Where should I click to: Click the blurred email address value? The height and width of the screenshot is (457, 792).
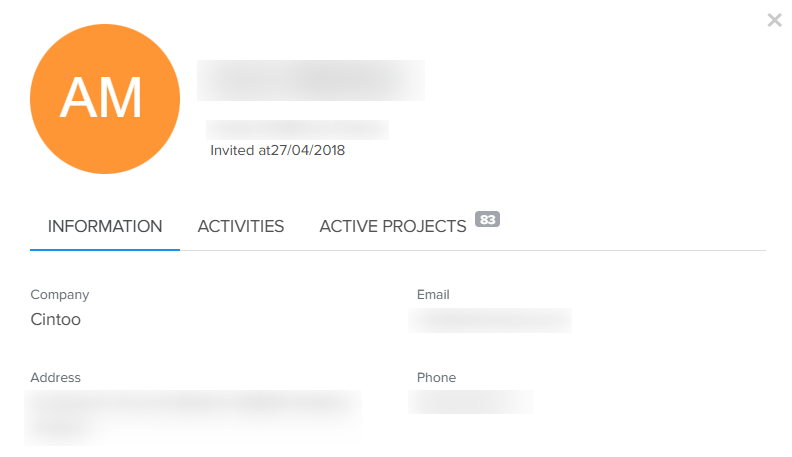point(490,320)
